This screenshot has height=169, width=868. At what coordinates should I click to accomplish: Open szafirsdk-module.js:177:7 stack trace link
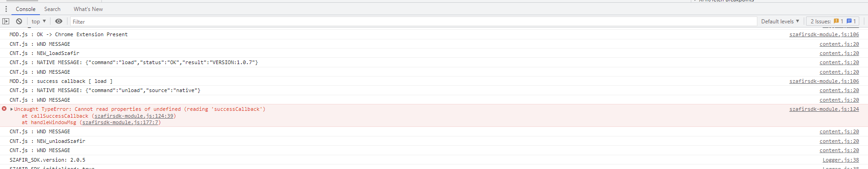coord(120,123)
